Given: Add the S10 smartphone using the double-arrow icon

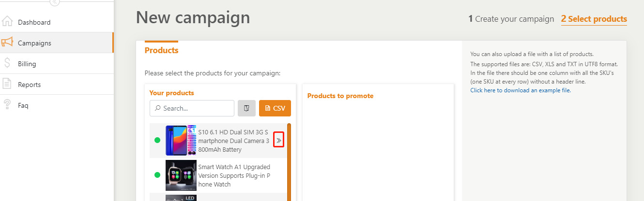Looking at the screenshot, I should pos(278,140).
